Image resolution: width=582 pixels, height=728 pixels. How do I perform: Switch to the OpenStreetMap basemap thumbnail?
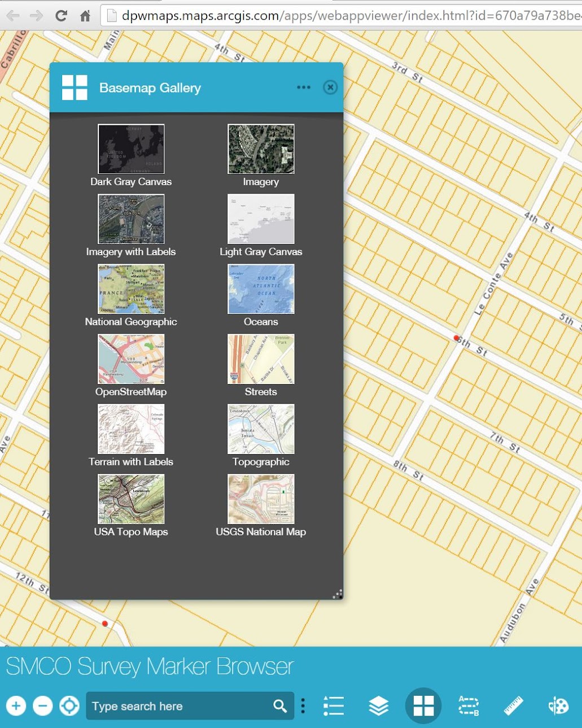131,359
